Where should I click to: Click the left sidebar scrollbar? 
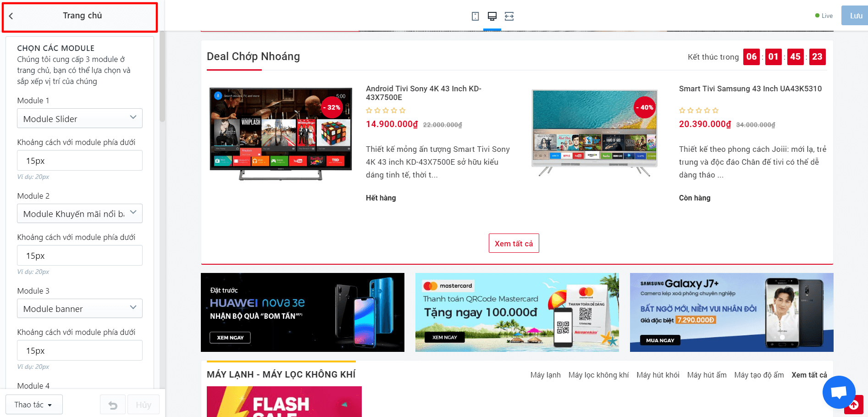tap(162, 76)
